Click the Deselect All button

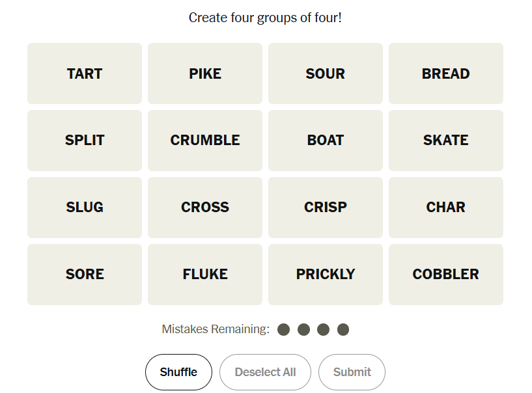pyautogui.click(x=265, y=372)
